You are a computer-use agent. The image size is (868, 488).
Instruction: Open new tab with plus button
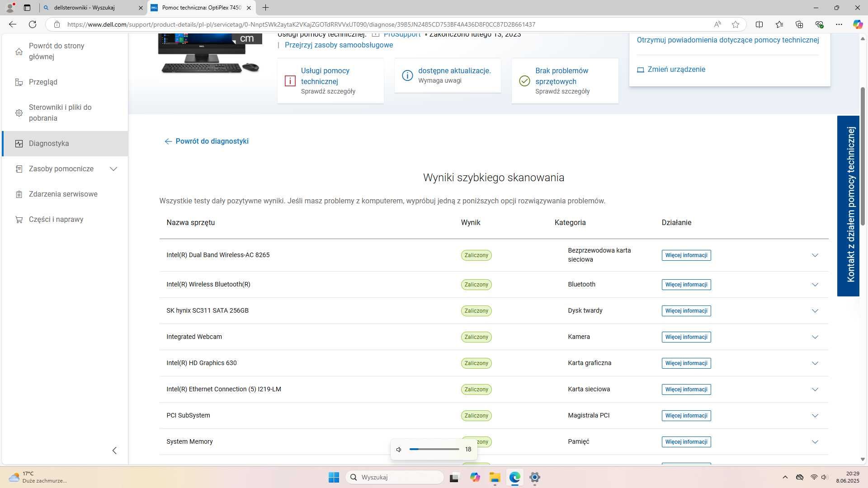tap(265, 8)
